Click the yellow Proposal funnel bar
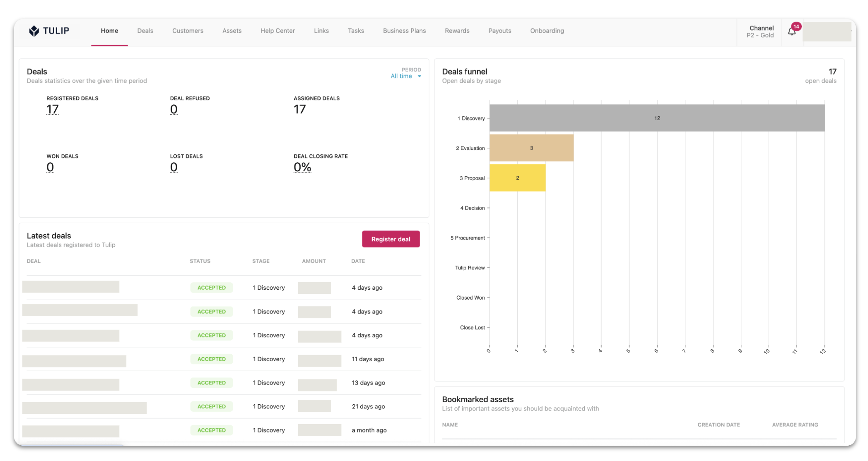 tap(517, 178)
